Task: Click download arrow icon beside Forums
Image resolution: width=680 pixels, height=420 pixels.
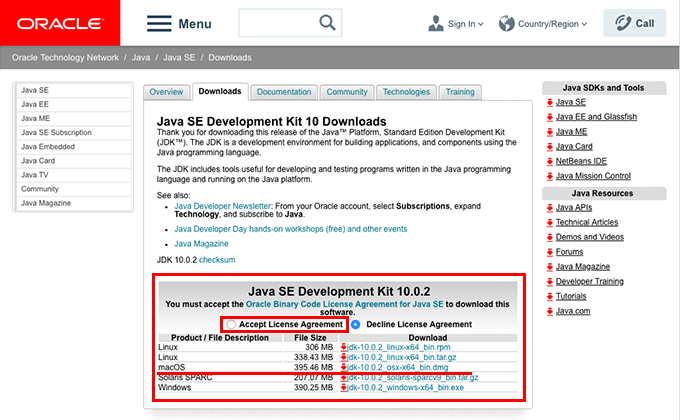Action: (550, 252)
